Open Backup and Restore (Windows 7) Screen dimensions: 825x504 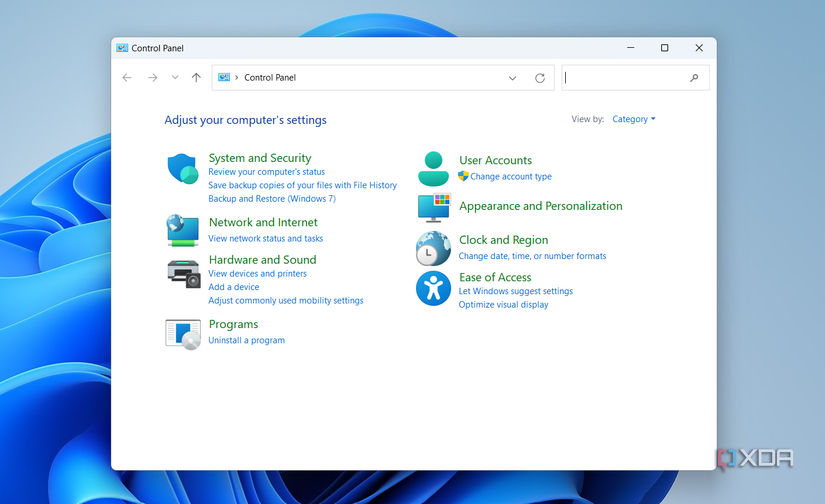(x=271, y=199)
